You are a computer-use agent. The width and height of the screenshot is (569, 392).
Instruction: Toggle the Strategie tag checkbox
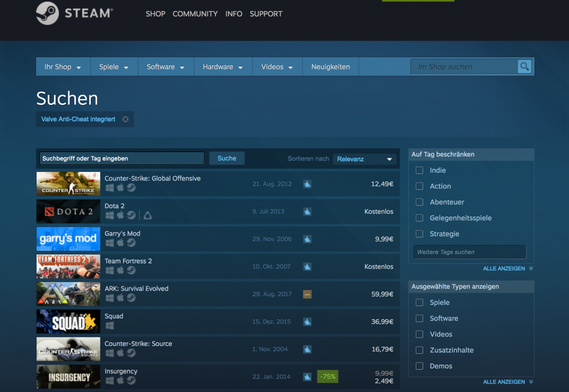tap(419, 234)
